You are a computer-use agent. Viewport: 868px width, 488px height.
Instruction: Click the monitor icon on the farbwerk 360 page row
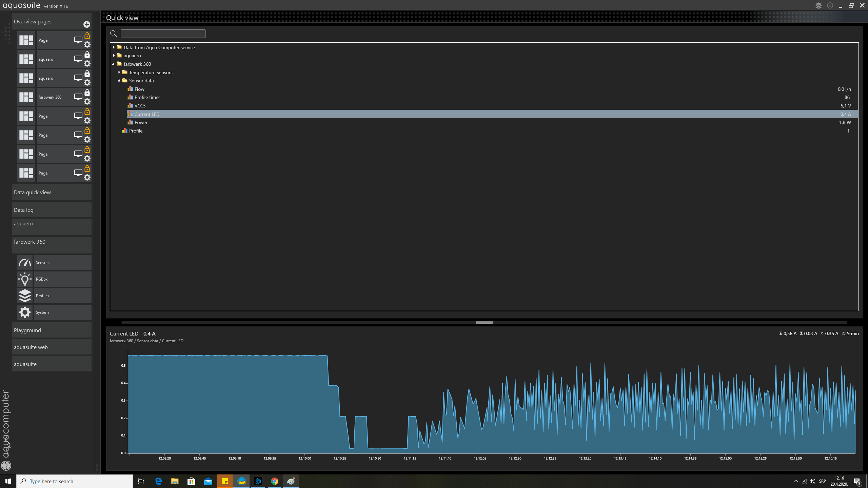[78, 97]
